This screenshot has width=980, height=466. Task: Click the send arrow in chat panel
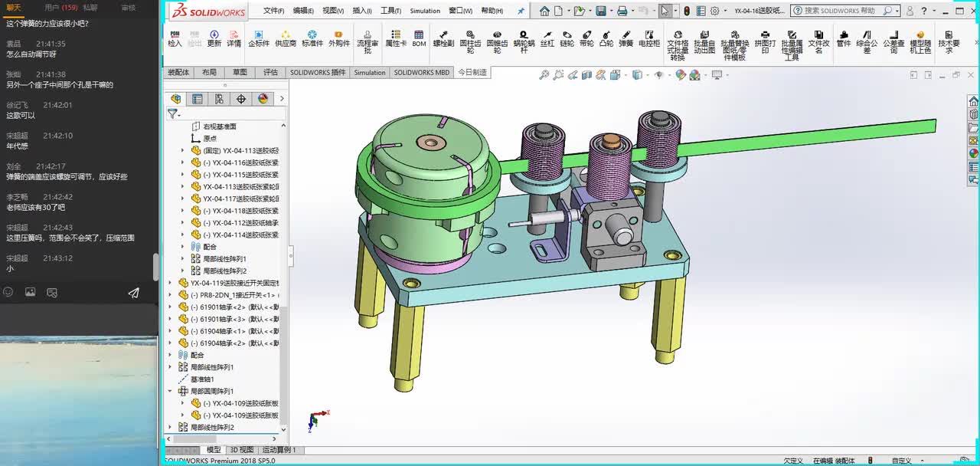(134, 292)
